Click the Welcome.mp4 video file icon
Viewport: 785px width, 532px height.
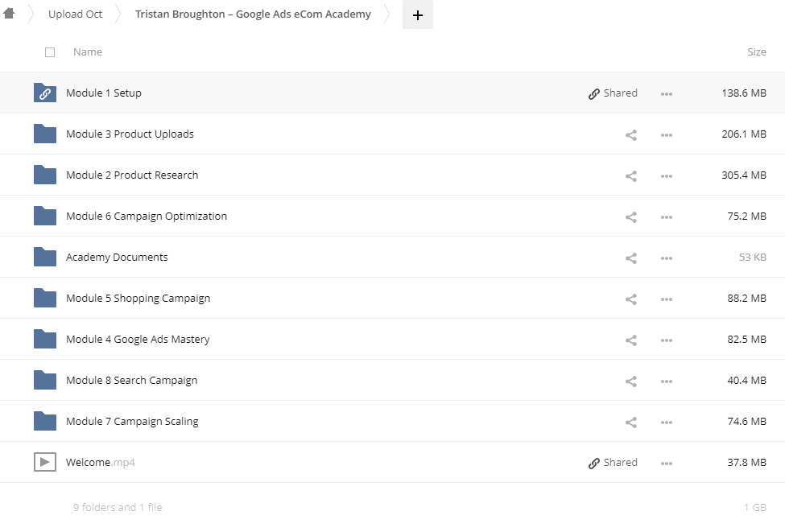pos(45,463)
